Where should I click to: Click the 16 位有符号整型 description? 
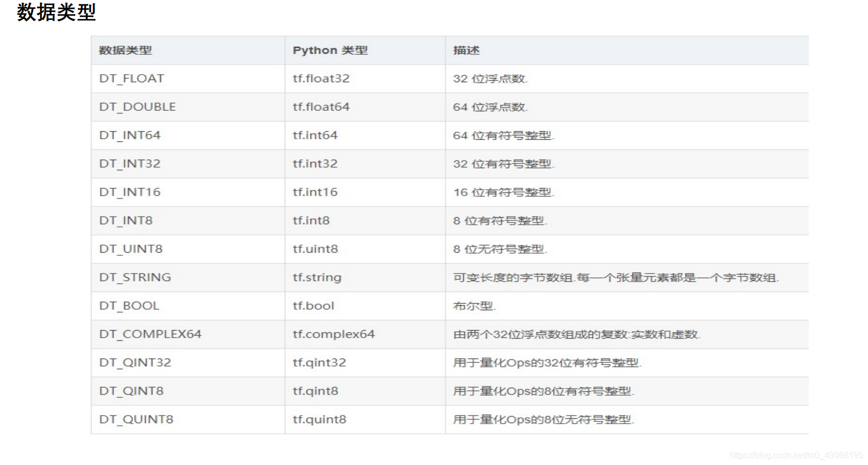(x=504, y=192)
